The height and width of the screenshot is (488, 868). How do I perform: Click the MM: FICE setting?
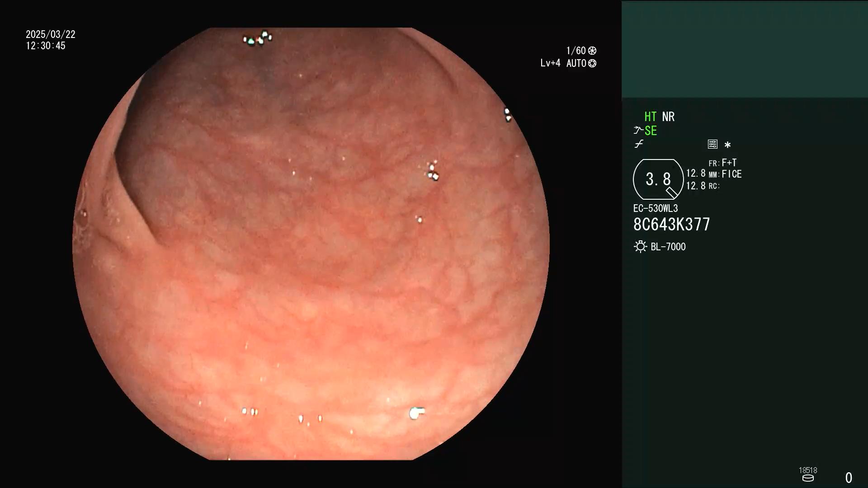pos(725,174)
